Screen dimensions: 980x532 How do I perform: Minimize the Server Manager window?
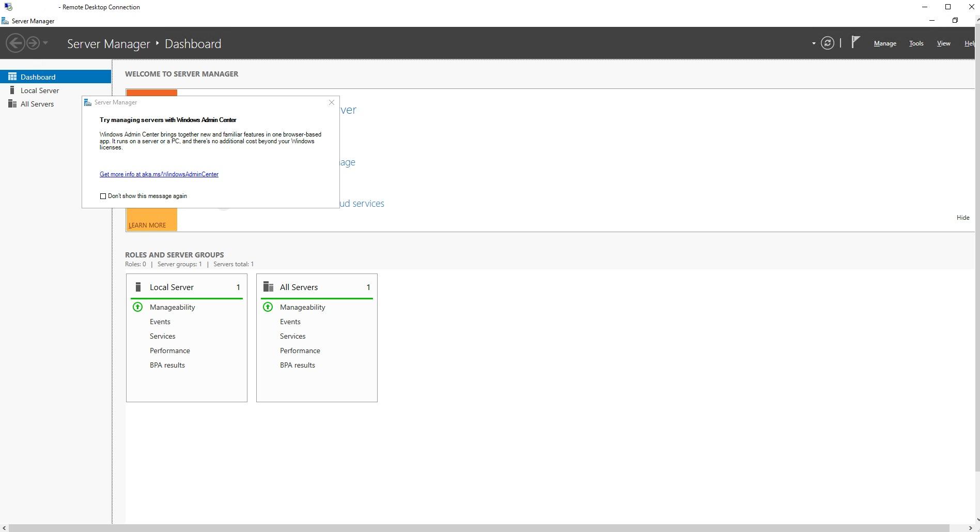click(932, 21)
